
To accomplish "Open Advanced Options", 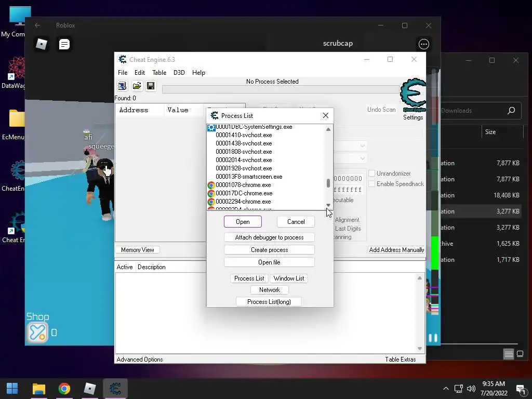I will pos(140,360).
